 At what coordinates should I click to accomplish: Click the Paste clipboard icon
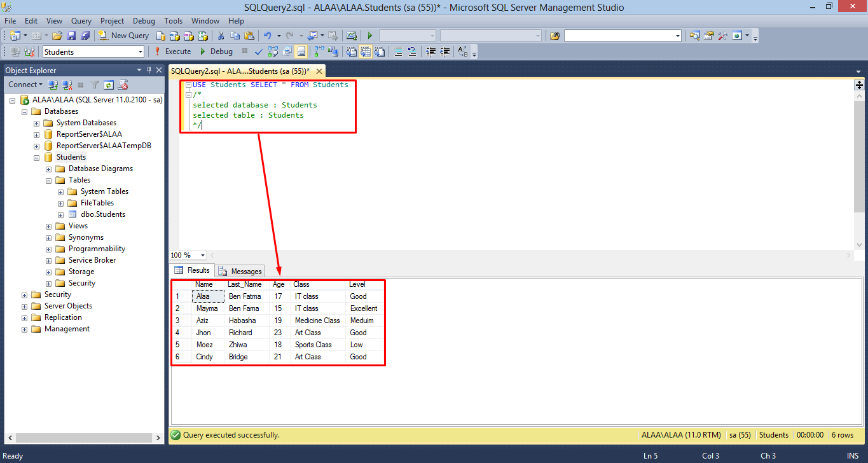[x=249, y=36]
